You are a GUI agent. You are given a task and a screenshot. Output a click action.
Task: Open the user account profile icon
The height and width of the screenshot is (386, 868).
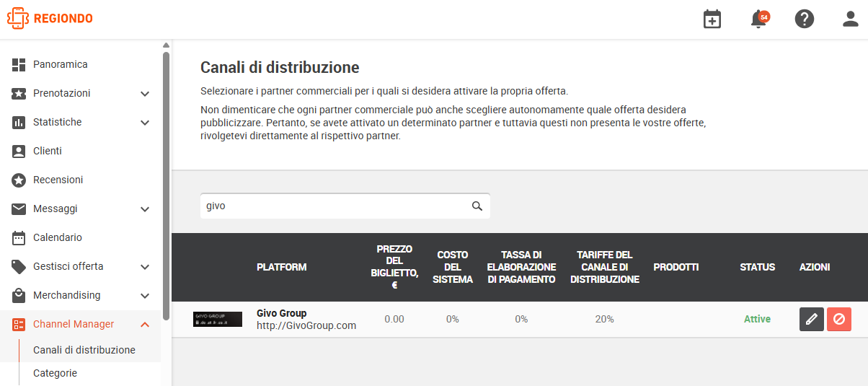pos(851,19)
